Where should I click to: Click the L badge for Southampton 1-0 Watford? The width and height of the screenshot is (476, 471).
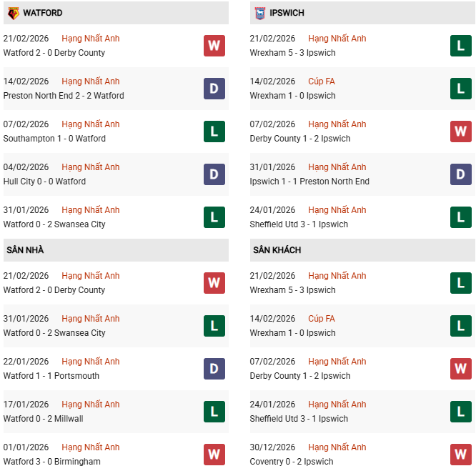[x=214, y=132]
